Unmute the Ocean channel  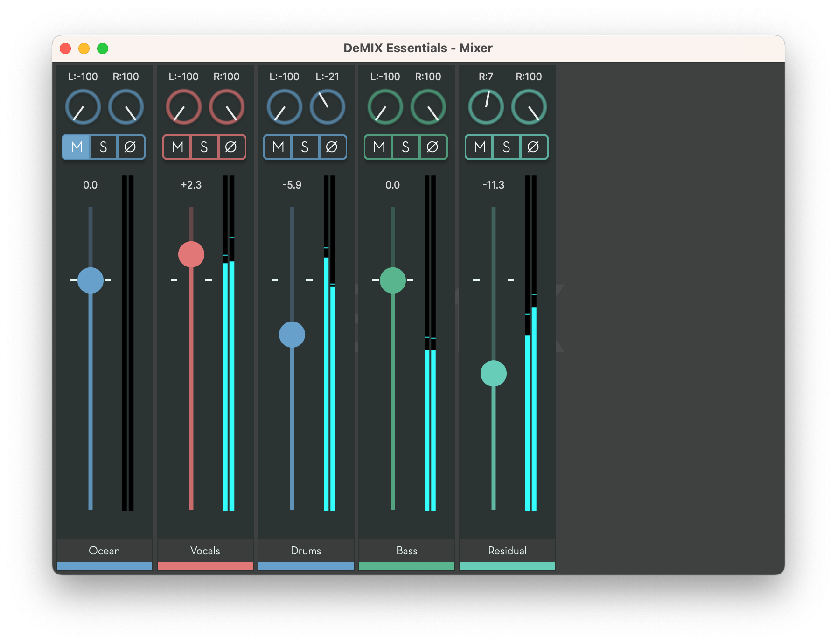76,147
